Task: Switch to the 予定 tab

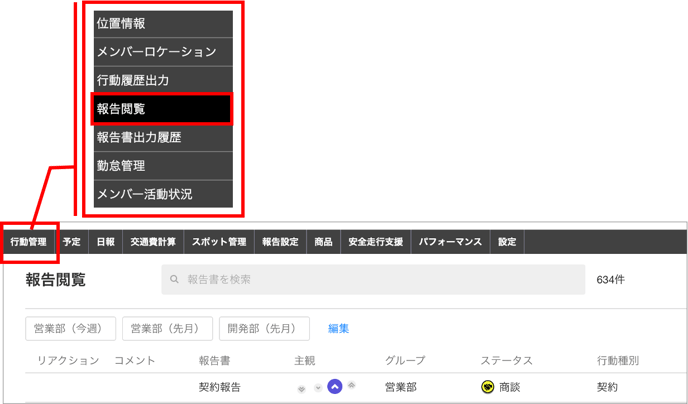Action: click(x=72, y=242)
